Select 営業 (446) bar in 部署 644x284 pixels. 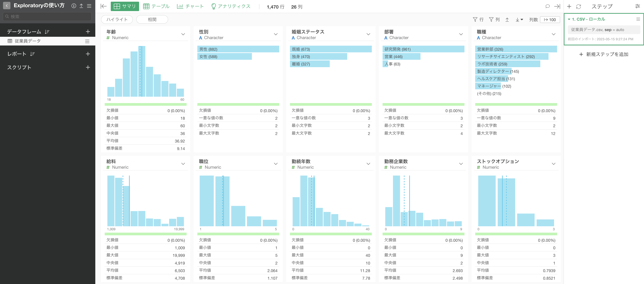(x=401, y=57)
